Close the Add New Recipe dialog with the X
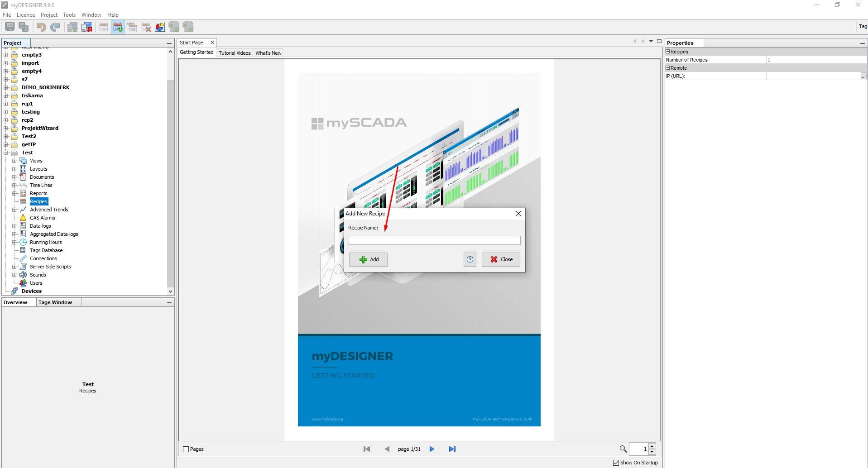The image size is (868, 468). pos(518,214)
